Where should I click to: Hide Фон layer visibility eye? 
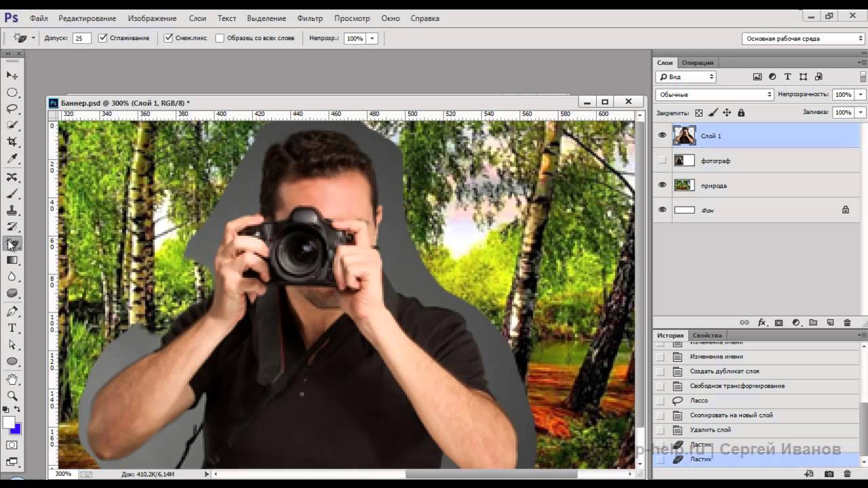[663, 210]
